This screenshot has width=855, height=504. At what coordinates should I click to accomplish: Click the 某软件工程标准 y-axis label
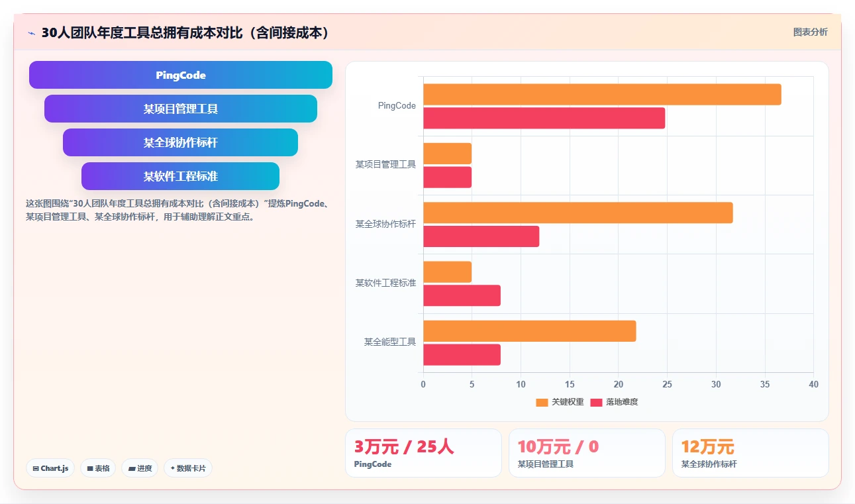point(385,283)
